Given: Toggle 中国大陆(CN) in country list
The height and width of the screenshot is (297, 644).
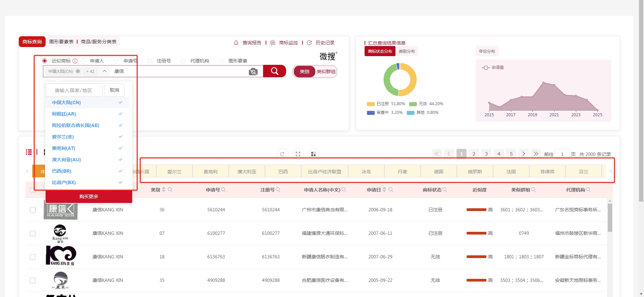Looking at the screenshot, I should click(x=87, y=102).
